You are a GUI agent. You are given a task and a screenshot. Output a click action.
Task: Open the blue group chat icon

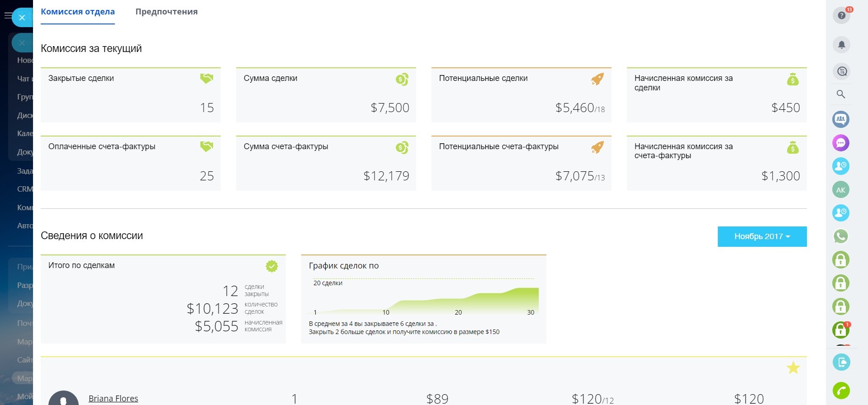(841, 119)
